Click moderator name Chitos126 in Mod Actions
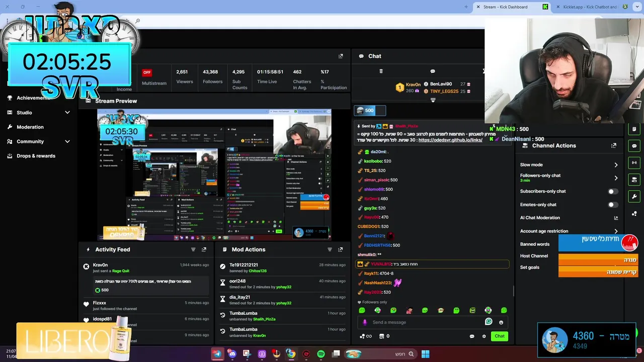The height and width of the screenshot is (362, 644). (x=258, y=271)
